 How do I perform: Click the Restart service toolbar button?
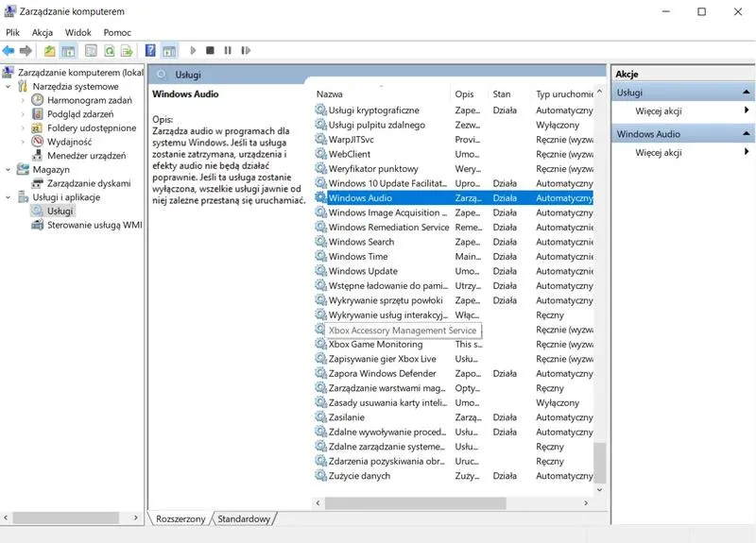pos(246,51)
